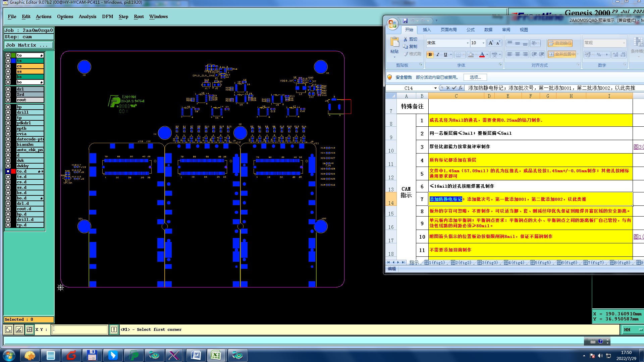644x362 pixels.
Task: Click the X Y coordinate input field
Action: 80,329
